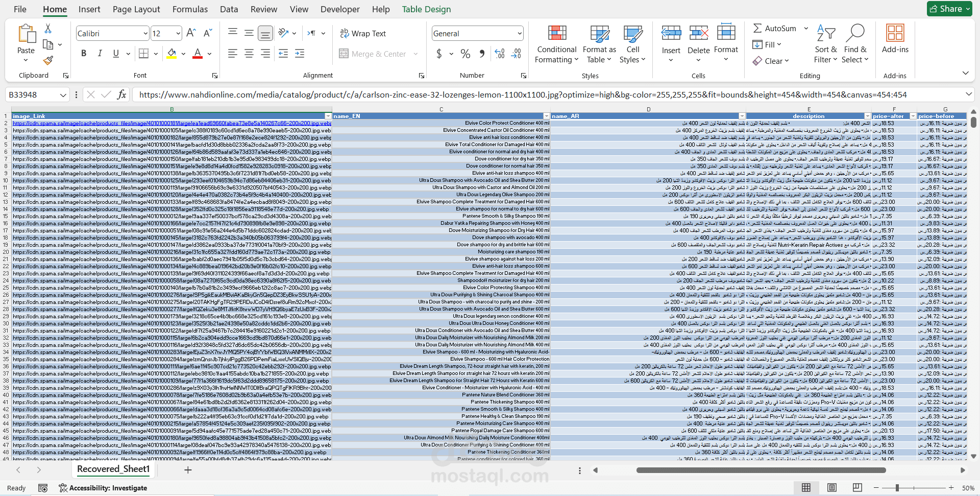The height and width of the screenshot is (496, 980).
Task: Expand the formula bar
Action: pyautogui.click(x=968, y=95)
